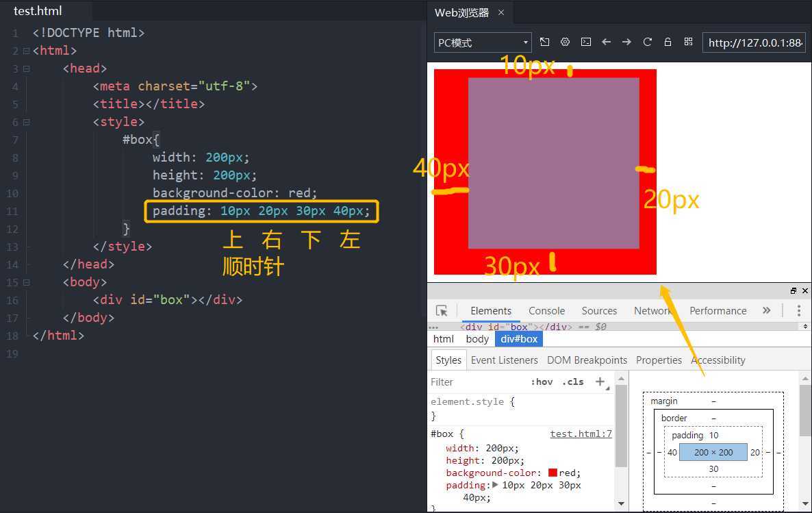Viewport: 812px width, 513px height.
Task: Toggle the :hov element state panel
Action: (542, 382)
